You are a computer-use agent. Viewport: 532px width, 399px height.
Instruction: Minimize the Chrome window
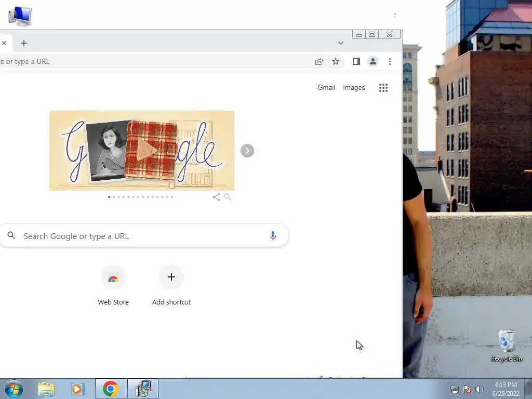tap(359, 35)
